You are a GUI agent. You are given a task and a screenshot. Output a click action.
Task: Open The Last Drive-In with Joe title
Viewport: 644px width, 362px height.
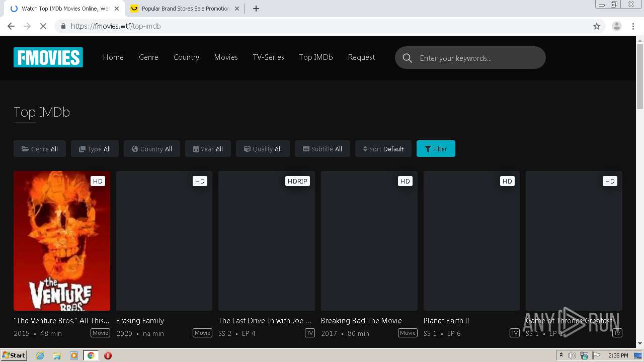265,320
